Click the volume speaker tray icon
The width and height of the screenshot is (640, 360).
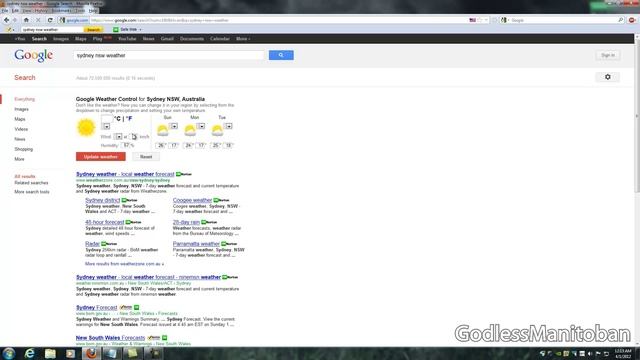point(590,353)
